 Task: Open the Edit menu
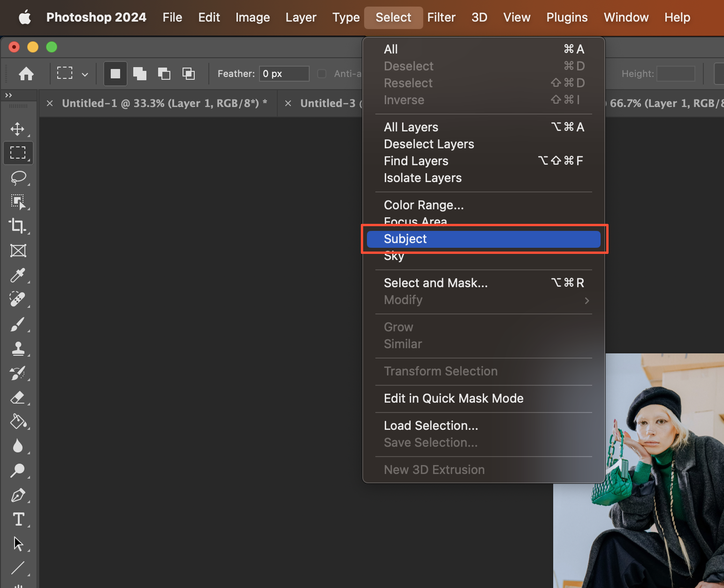(209, 17)
